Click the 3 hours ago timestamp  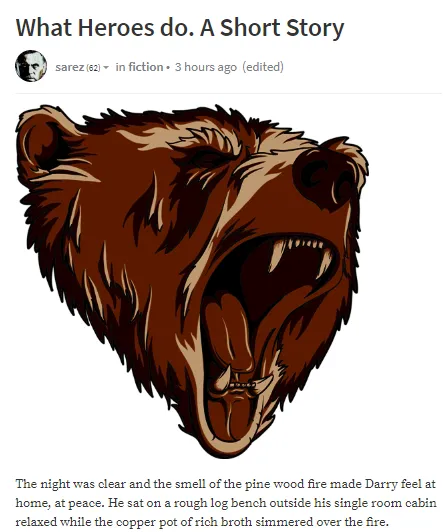[206, 67]
